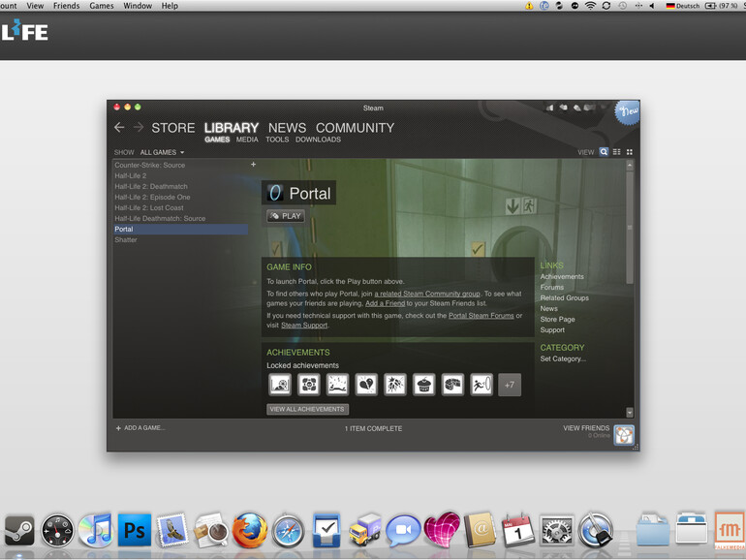Screen dimensions: 746x560
Task: Go to the STORE section
Action: click(173, 128)
